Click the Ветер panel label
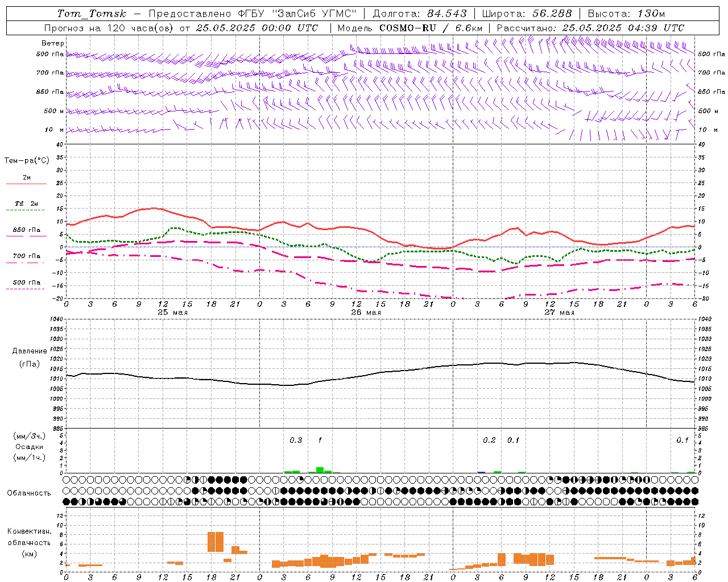This screenshot has height=582, width=728. [53, 43]
